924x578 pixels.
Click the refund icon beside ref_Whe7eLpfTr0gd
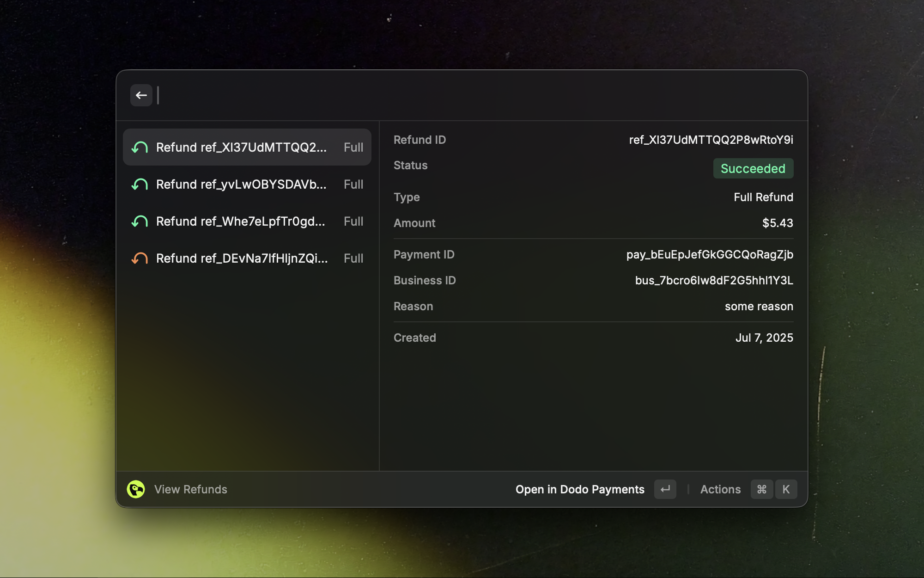[x=139, y=221]
